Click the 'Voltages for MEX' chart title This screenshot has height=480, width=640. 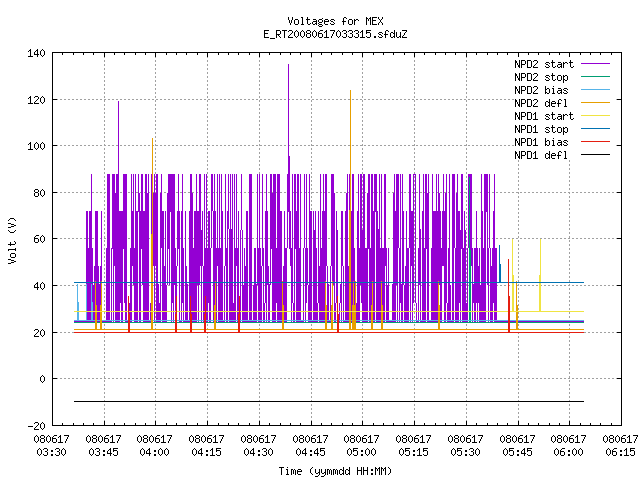[335, 21]
